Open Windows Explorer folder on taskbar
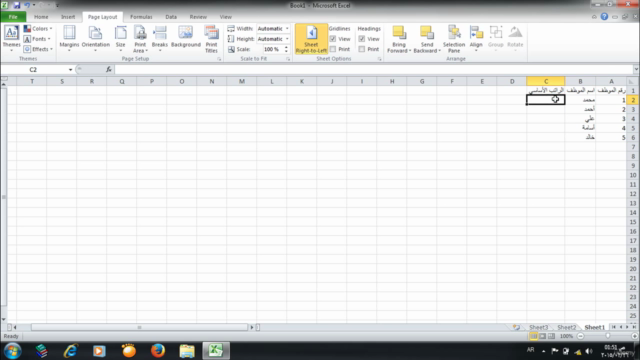 tap(187, 351)
